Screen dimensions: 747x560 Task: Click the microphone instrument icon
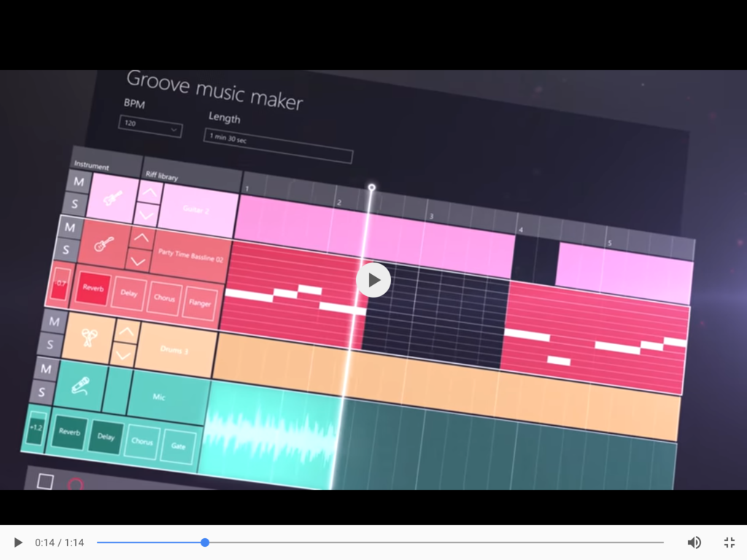tap(80, 385)
